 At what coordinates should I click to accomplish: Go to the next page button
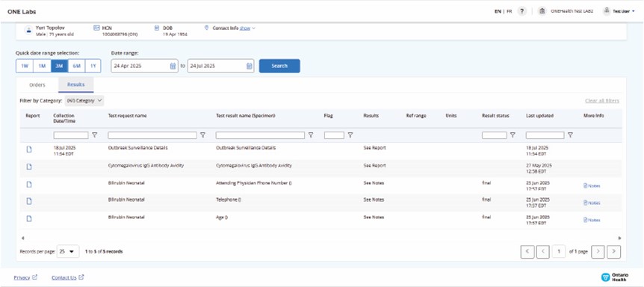tap(598, 252)
